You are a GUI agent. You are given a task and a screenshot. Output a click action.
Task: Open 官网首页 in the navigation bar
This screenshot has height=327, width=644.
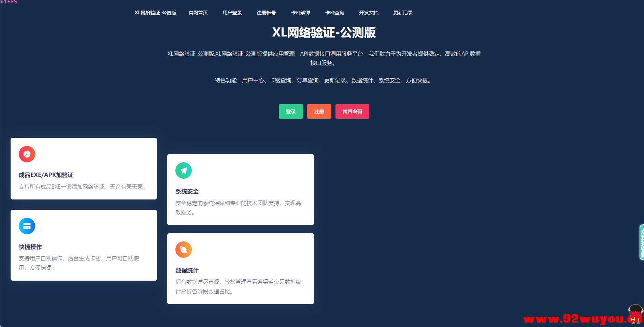click(198, 13)
